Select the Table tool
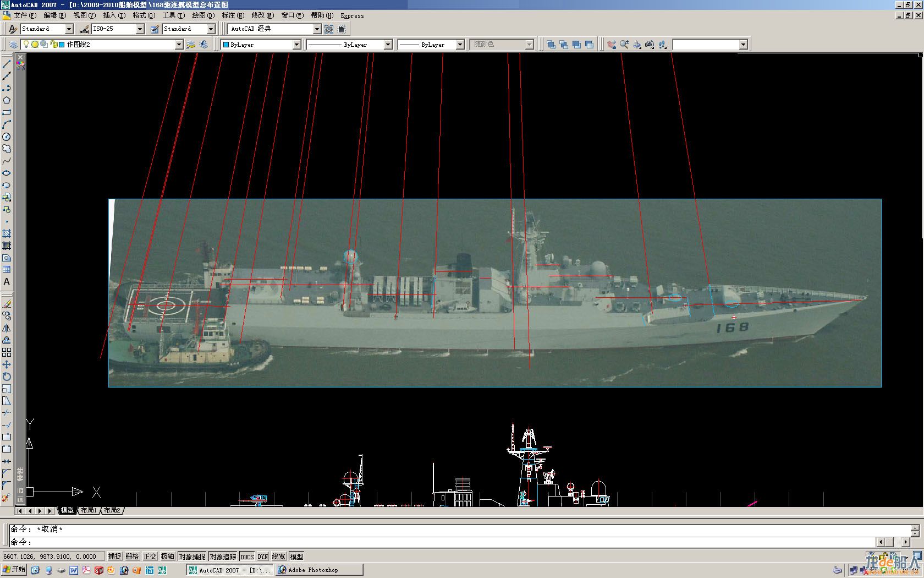Viewport: 924px width, 578px height. [7, 270]
